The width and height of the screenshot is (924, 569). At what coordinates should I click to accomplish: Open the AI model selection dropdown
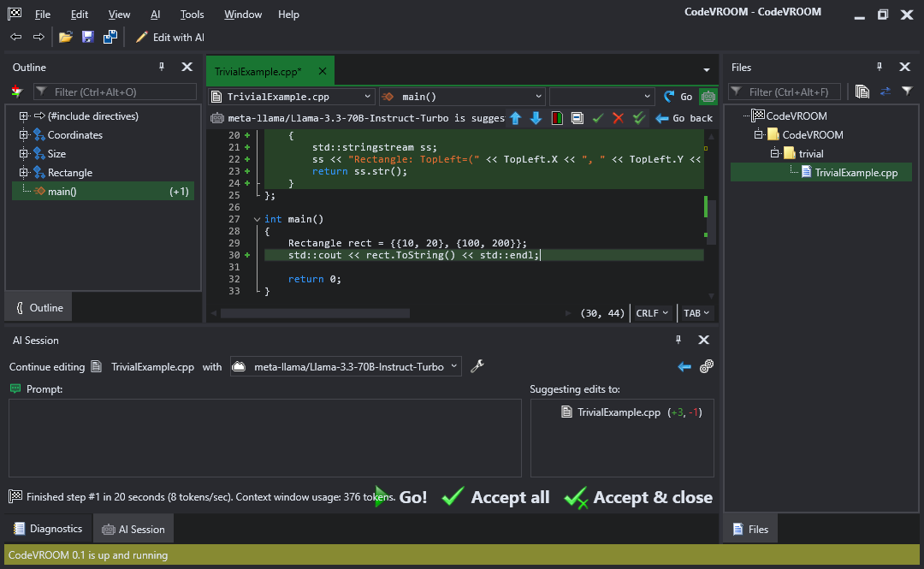(x=346, y=367)
